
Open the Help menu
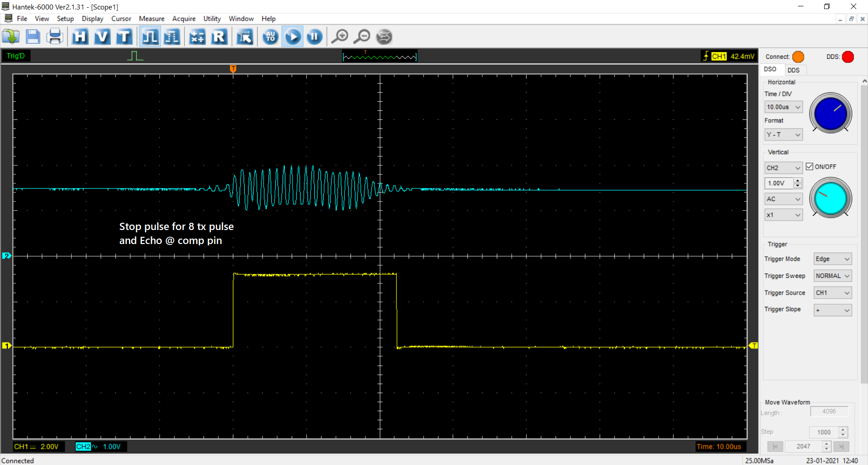point(268,19)
